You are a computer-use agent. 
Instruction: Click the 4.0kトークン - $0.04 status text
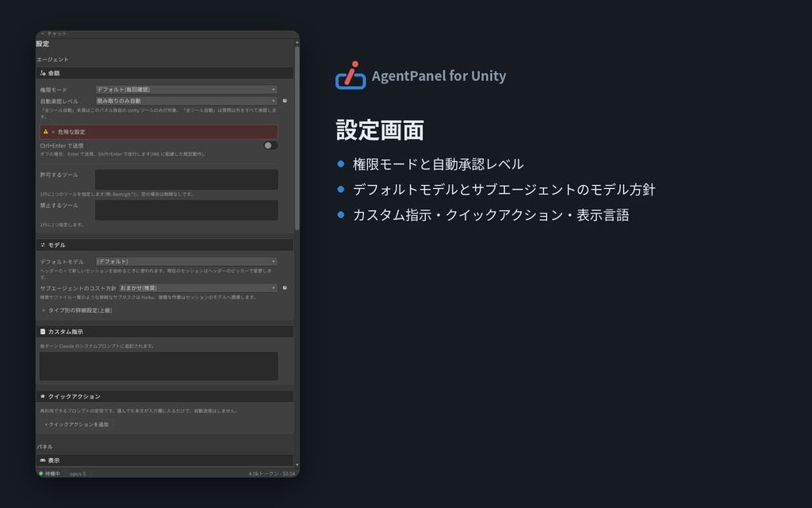click(272, 474)
